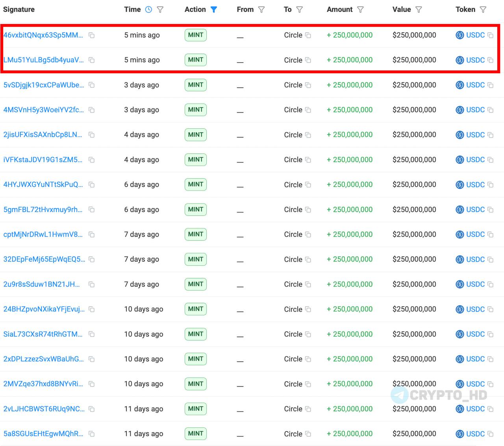Copy signature 2u9r8sSduw1BN21JH

pyautogui.click(x=91, y=284)
